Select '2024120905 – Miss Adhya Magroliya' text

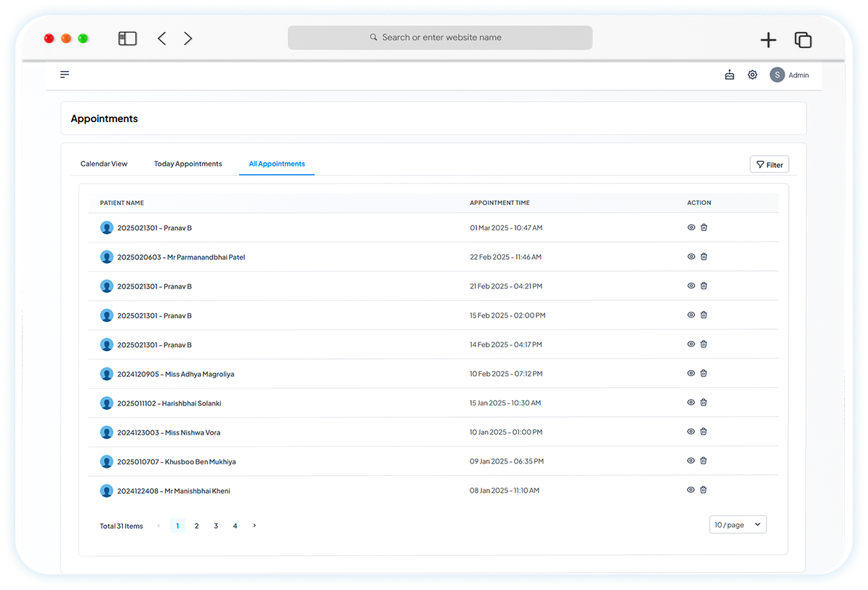coord(175,374)
